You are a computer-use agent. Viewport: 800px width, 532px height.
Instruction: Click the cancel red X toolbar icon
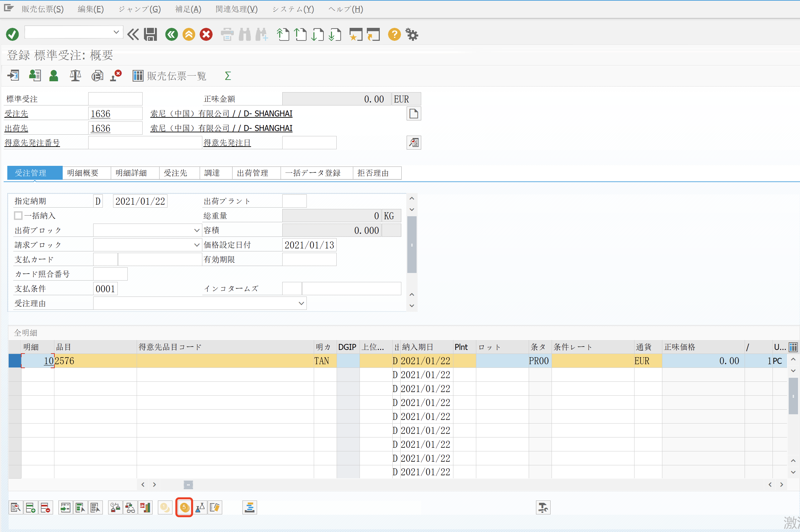tap(206, 34)
